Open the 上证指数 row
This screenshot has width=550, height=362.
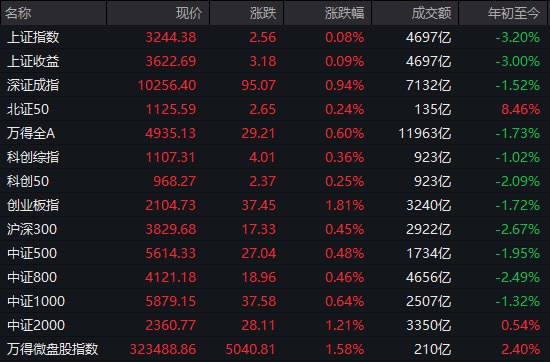[275, 37]
